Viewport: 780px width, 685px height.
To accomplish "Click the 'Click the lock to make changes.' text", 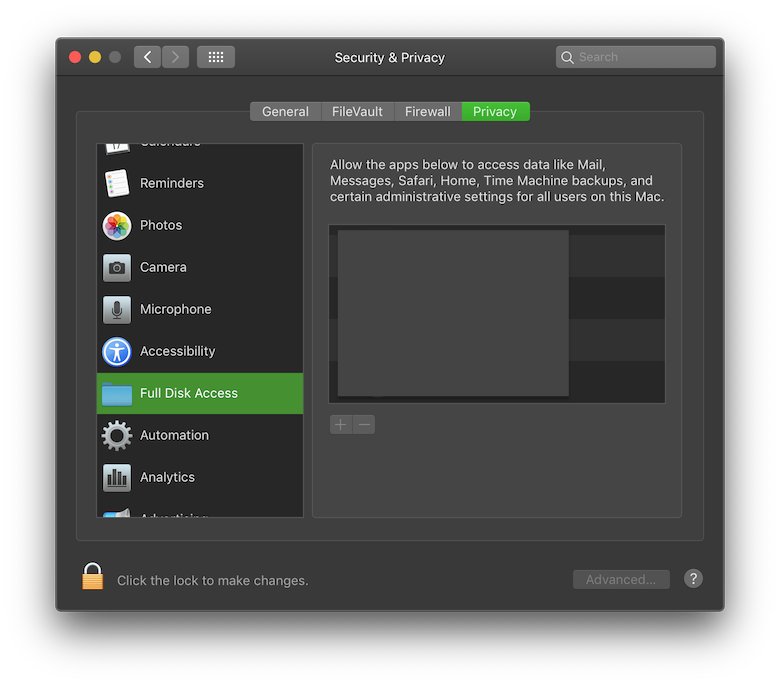I will pyautogui.click(x=213, y=581).
